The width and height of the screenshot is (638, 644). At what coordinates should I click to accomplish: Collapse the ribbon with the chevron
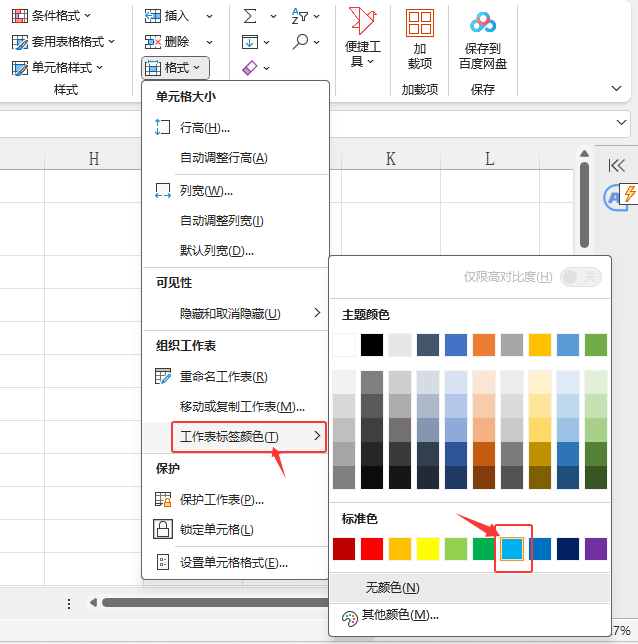coord(616,88)
